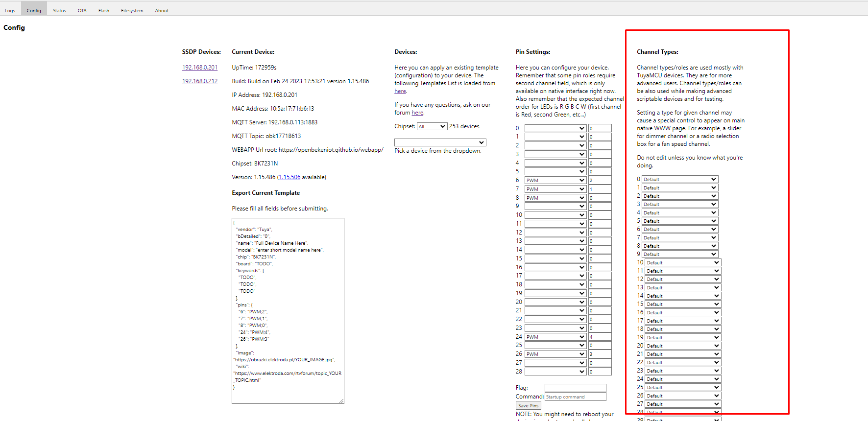This screenshot has height=421, width=868.
Task: Open the Logs tab
Action: [10, 10]
